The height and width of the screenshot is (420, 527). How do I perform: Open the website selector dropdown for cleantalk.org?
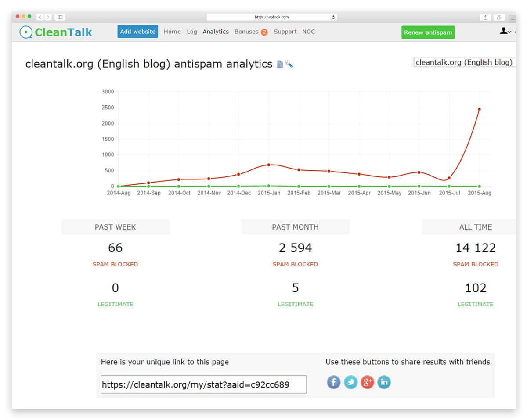click(465, 62)
